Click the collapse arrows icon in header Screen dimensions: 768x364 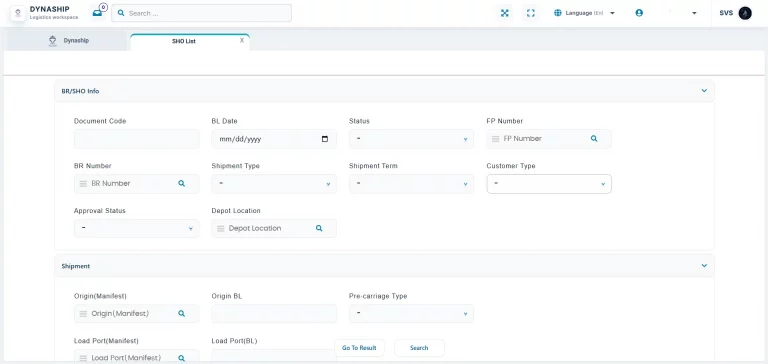(504, 13)
